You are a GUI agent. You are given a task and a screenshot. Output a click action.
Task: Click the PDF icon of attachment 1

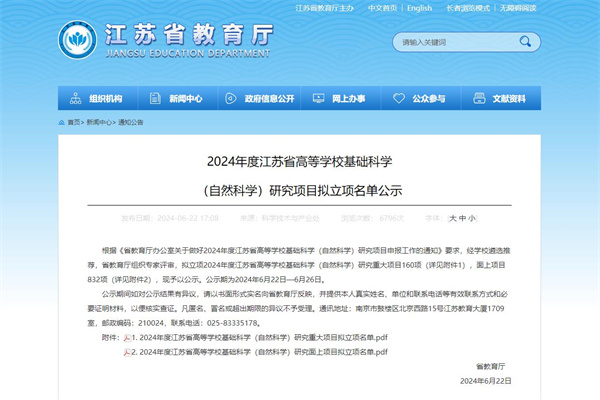[126, 339]
